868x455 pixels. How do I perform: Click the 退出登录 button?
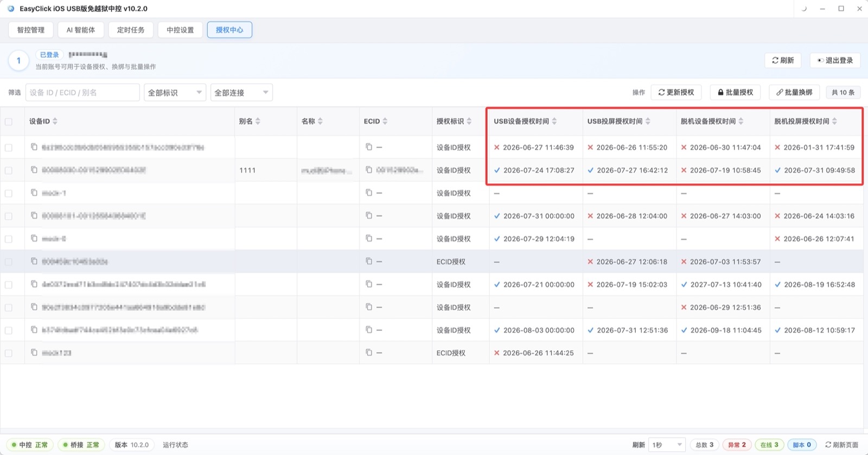pos(835,60)
